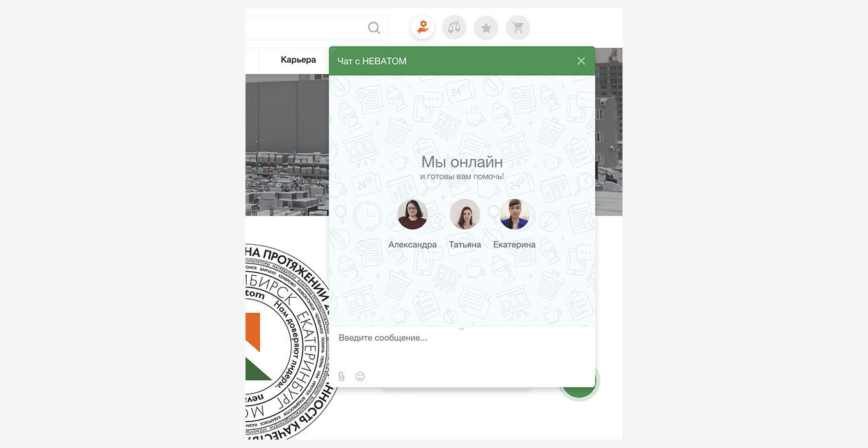Open the emoji smiley picker

pyautogui.click(x=360, y=376)
